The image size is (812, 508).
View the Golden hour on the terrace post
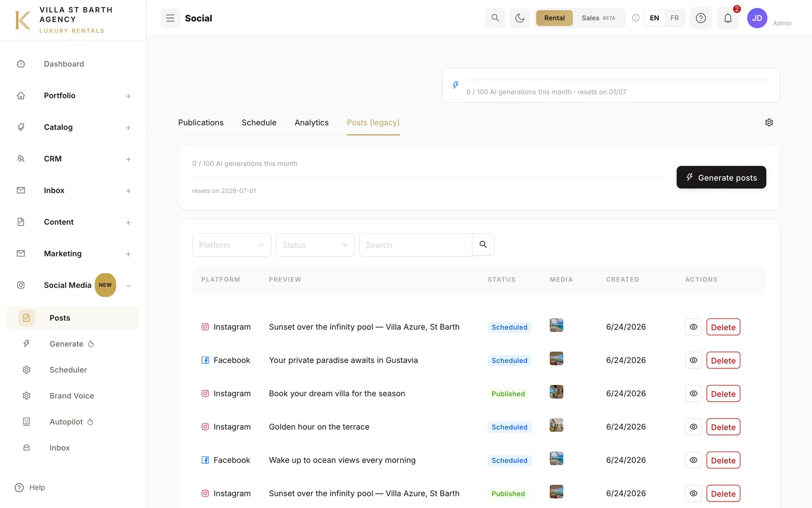693,427
